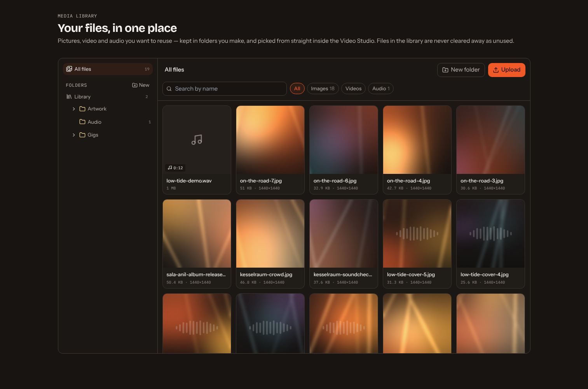Click the music note icon on low-tide-demo.wav
This screenshot has height=389, width=588.
pyautogui.click(x=197, y=140)
